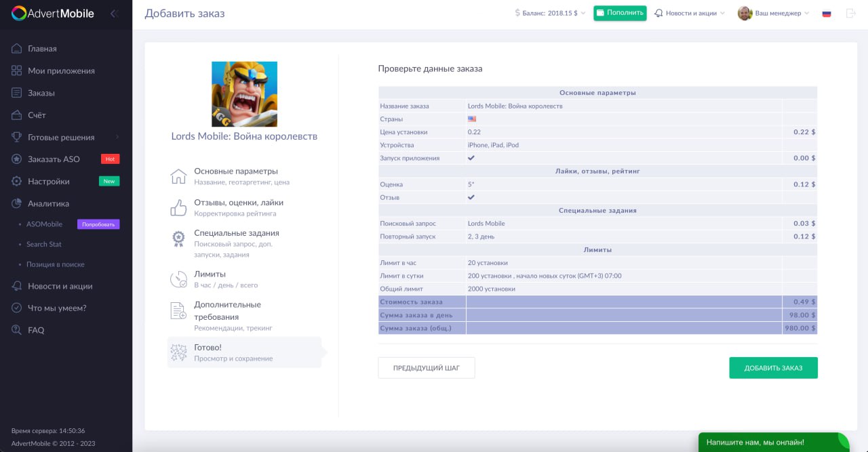Collapse the sidebar with double-arrow icon
Image resolution: width=868 pixels, height=452 pixels.
pos(113,14)
